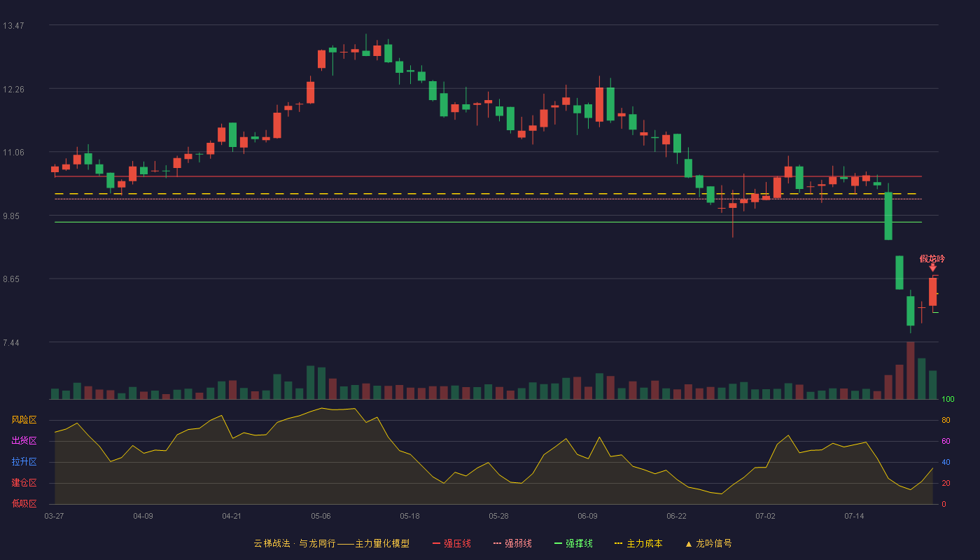Viewport: 980px width, 560px height.
Task: Click the red 20 indicator axis label
Action: (946, 483)
